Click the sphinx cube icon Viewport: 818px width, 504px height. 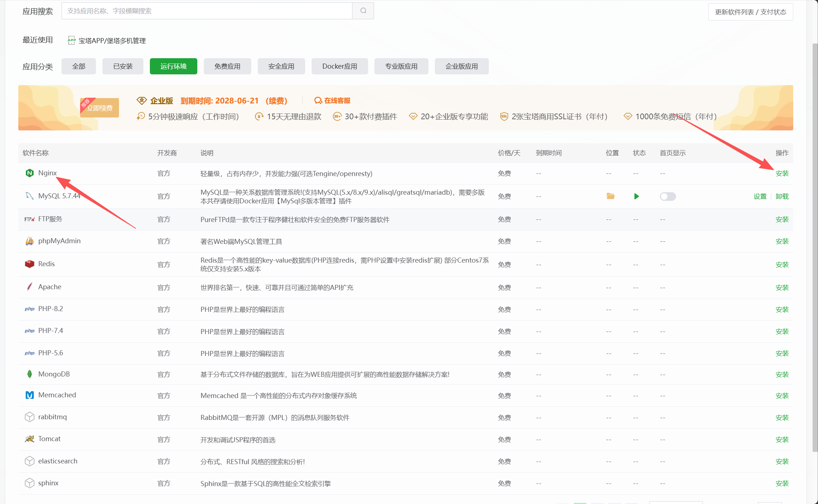point(29,483)
